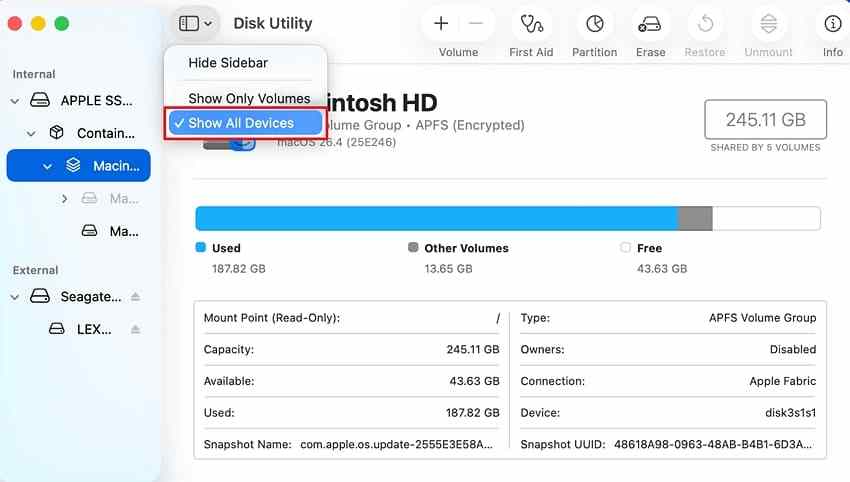The image size is (850, 482).
Task: Click the Disk Utility window title
Action: [273, 23]
